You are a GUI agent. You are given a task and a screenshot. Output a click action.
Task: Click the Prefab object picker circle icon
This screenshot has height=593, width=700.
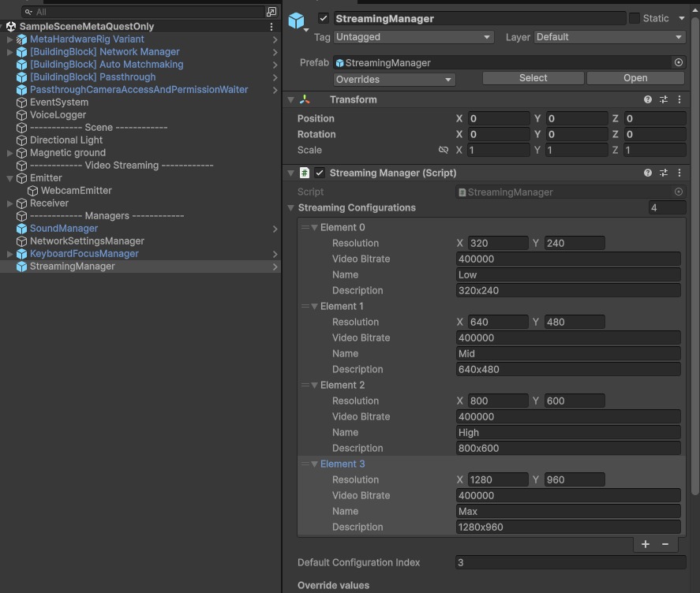click(x=679, y=62)
